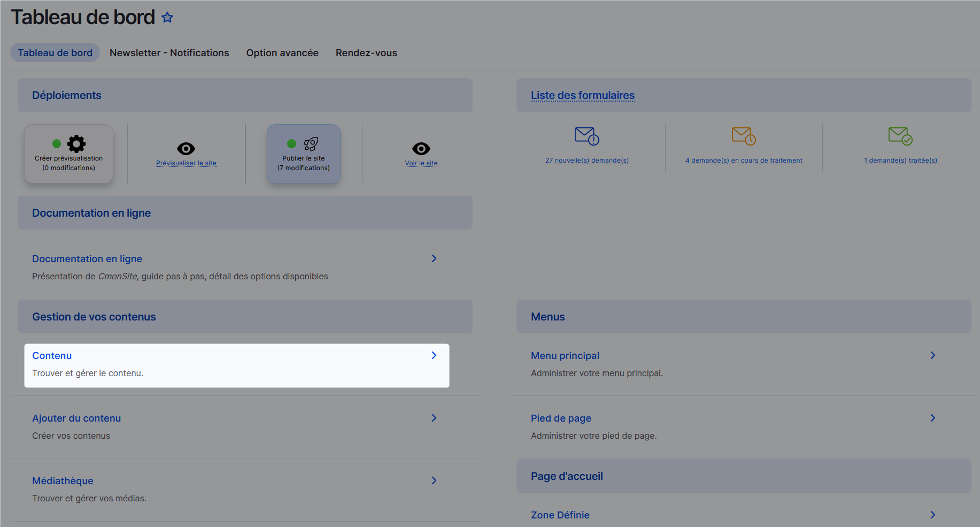Click the blue new requests envelope icon
This screenshot has width=980, height=527.
(587, 136)
